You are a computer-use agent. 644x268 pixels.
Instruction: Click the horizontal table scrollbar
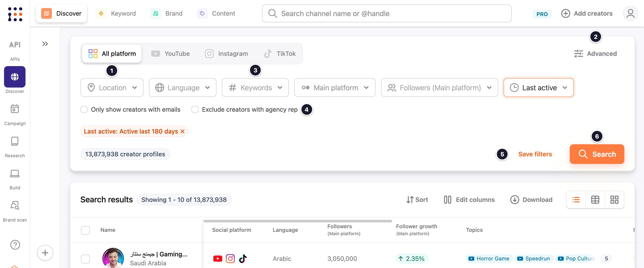click(x=297, y=221)
